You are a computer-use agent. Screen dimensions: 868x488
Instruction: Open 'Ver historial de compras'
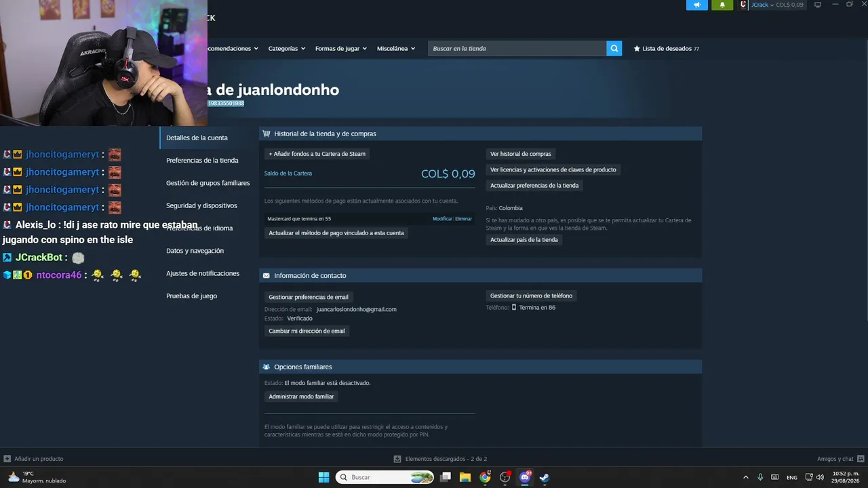coord(521,154)
